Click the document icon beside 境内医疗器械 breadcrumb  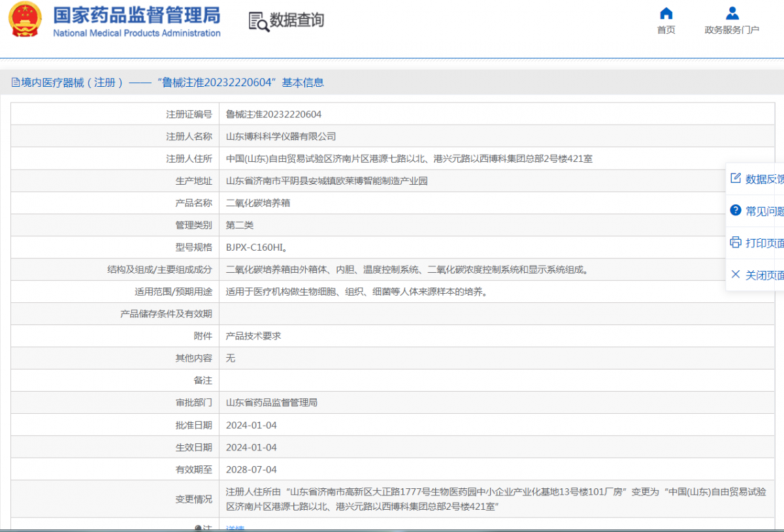pos(16,82)
